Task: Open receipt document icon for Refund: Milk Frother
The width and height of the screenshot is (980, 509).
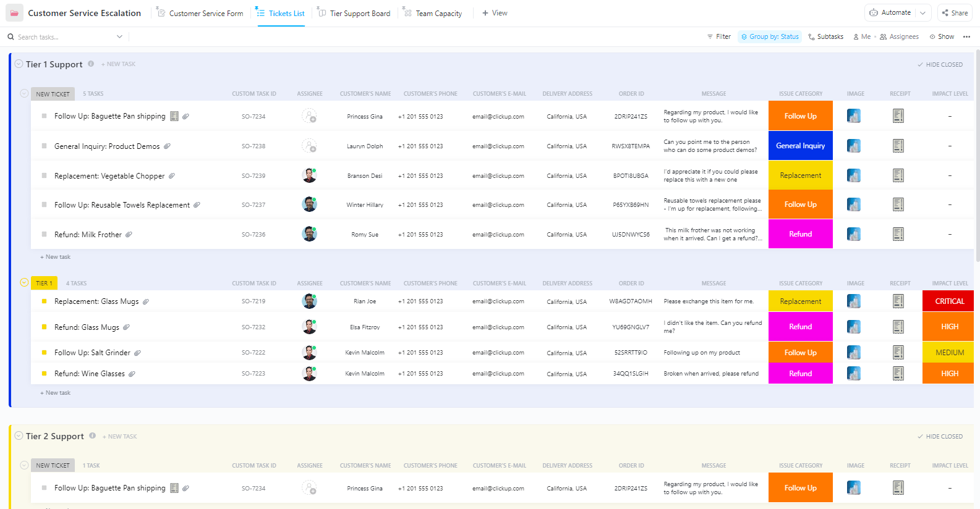Action: pos(898,234)
